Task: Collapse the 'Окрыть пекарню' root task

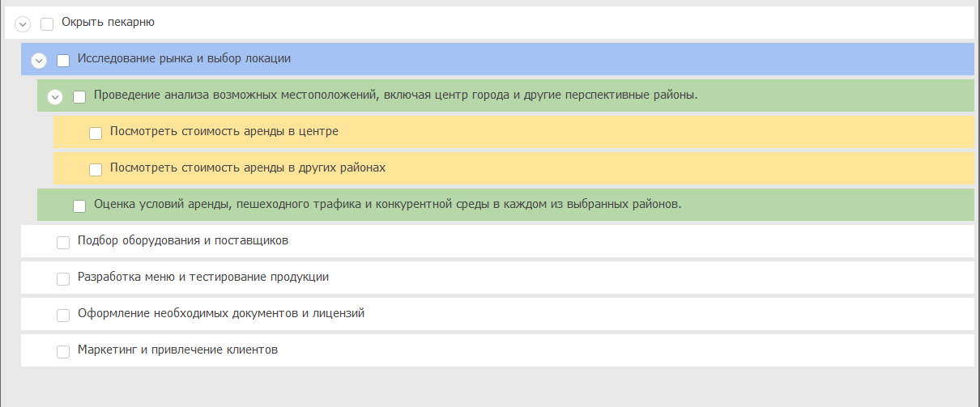Action: 23,24
